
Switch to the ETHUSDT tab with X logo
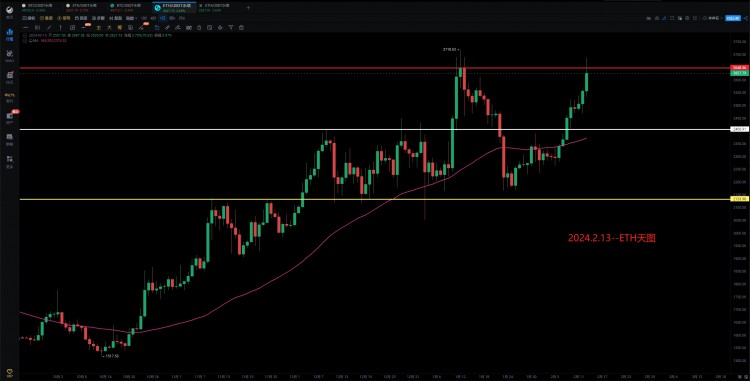[214, 8]
